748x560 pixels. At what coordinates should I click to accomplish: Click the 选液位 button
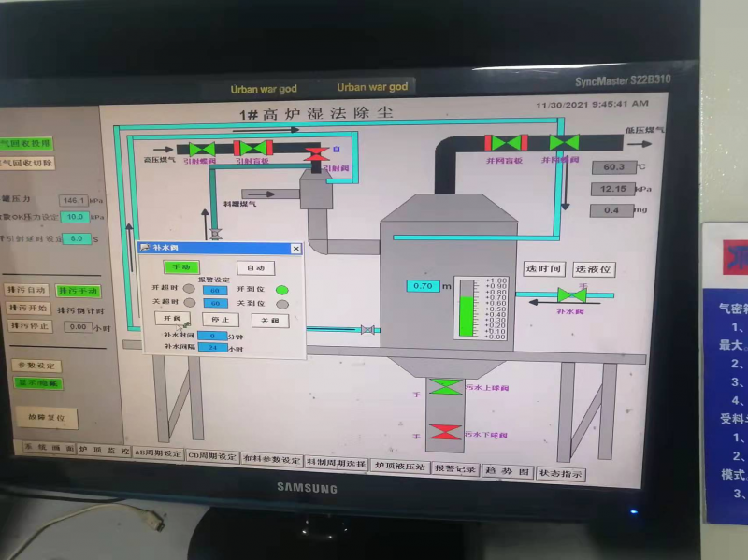594,269
